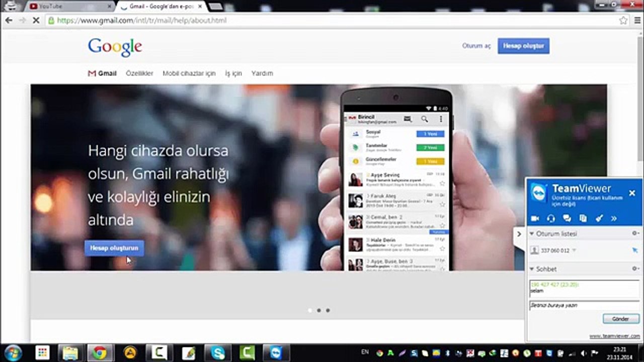Click the phone image on the banner

(396, 178)
